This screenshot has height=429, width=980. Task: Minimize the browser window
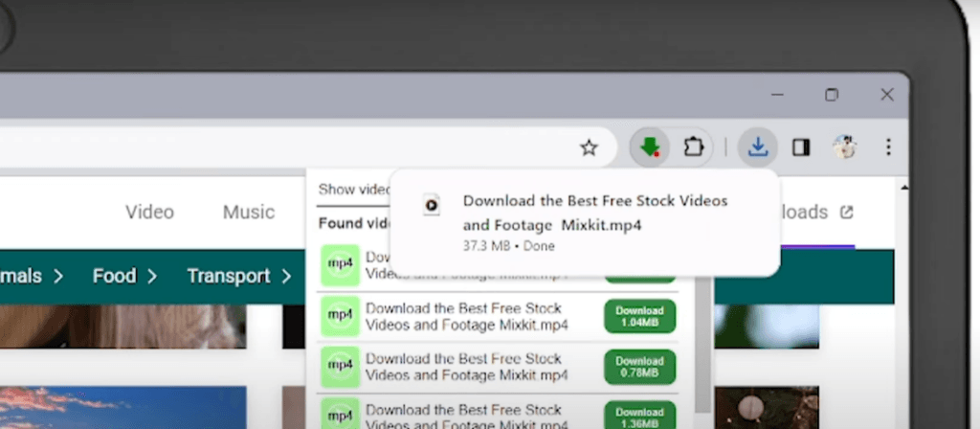click(777, 95)
